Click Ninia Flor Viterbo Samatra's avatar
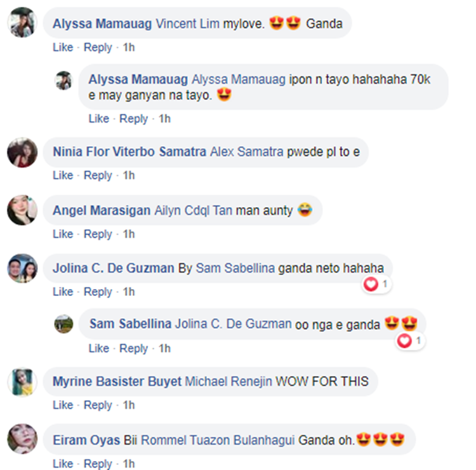 point(22,152)
